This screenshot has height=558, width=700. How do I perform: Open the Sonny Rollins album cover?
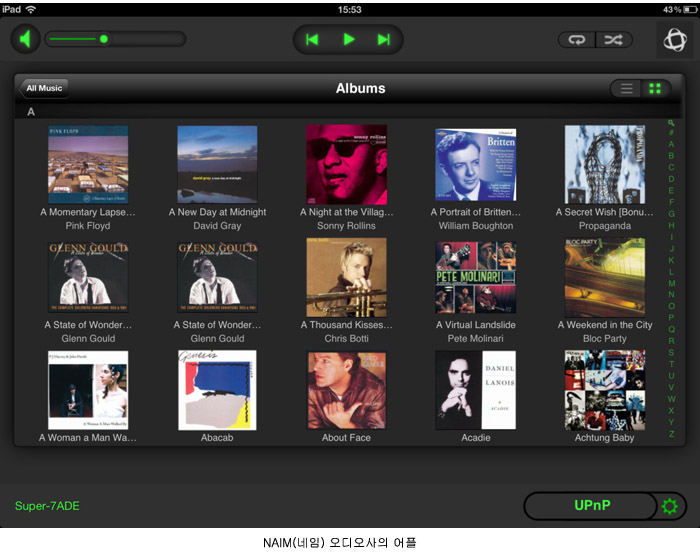(346, 164)
